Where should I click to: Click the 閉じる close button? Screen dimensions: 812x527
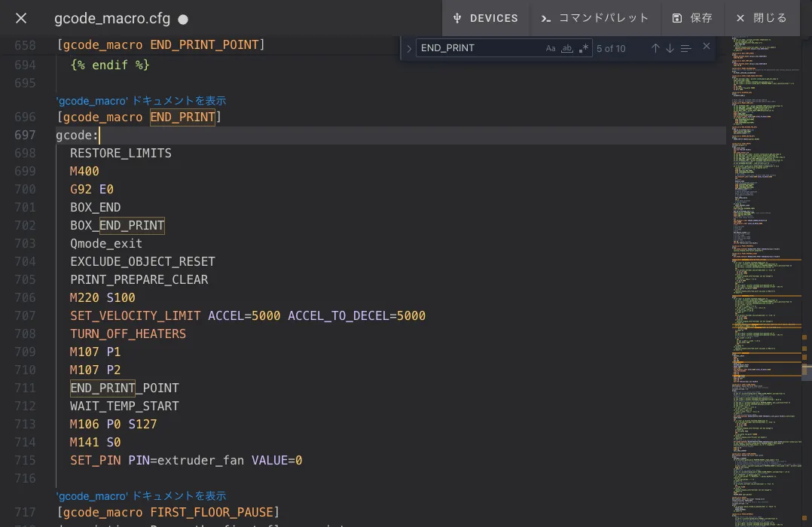[x=761, y=18]
